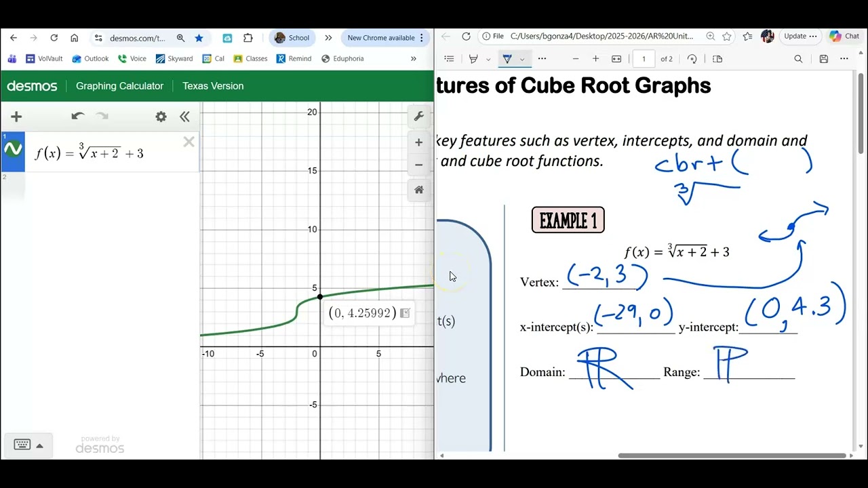View File site information in Edge

pos(493,37)
